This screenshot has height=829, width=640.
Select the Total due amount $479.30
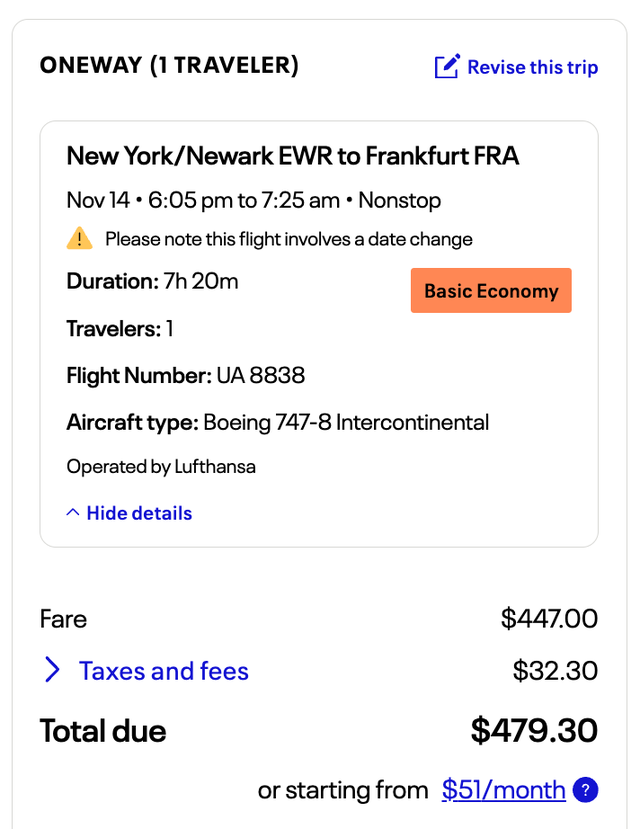pos(534,730)
